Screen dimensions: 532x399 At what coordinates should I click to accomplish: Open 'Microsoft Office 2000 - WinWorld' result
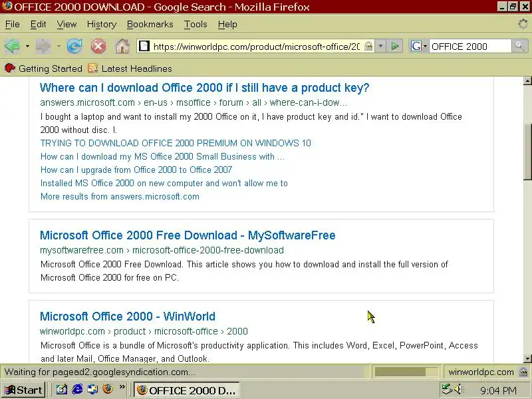(x=128, y=317)
